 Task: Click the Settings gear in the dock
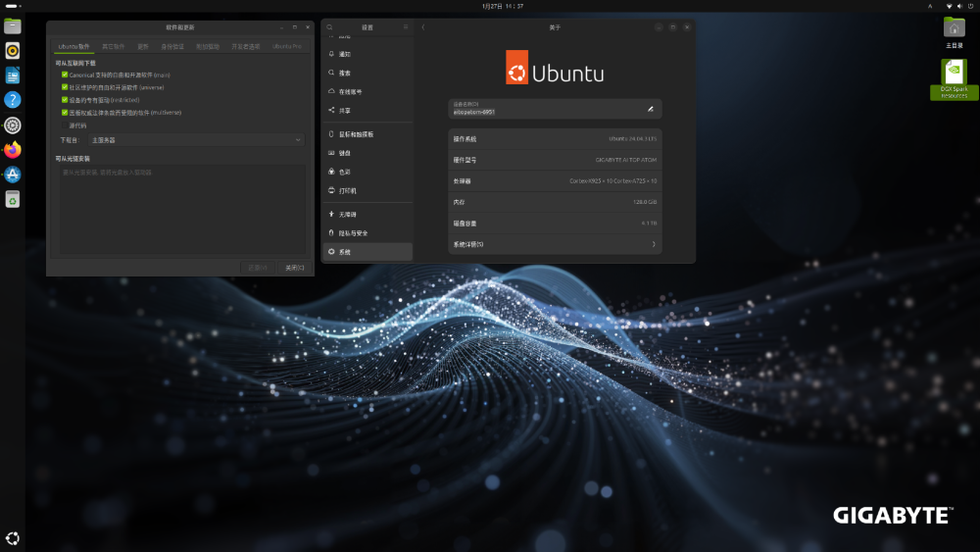tap(13, 125)
